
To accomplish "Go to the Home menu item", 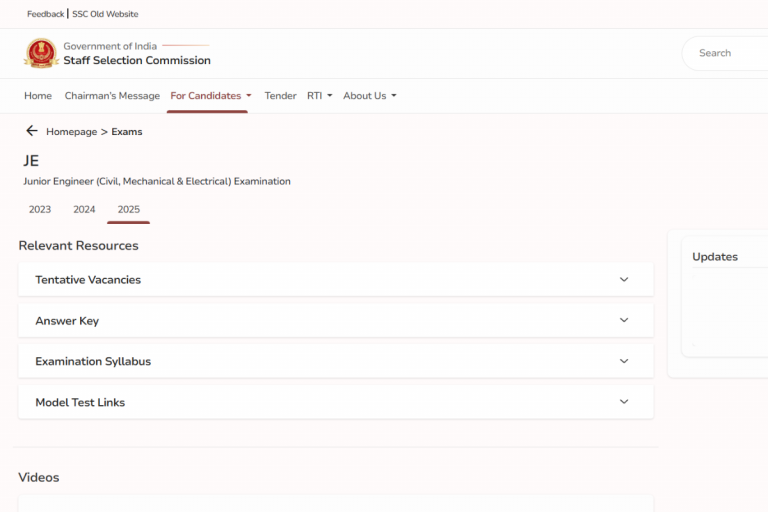I will [x=38, y=96].
